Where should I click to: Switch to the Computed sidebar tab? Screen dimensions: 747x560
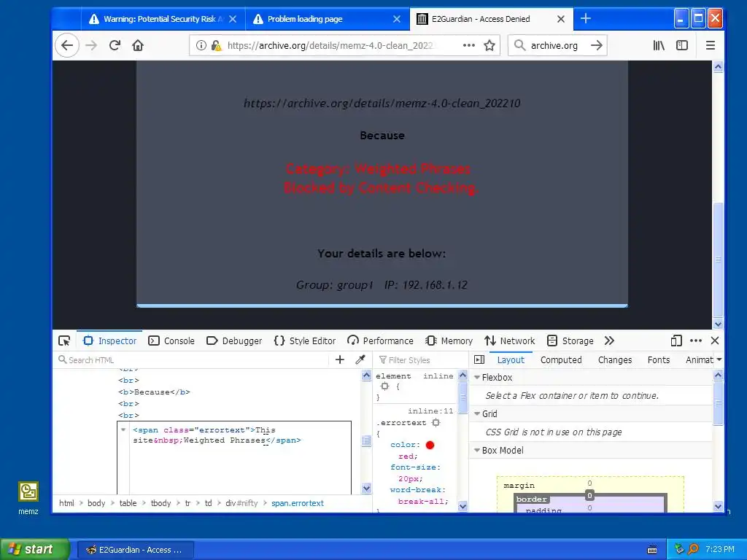pyautogui.click(x=561, y=360)
